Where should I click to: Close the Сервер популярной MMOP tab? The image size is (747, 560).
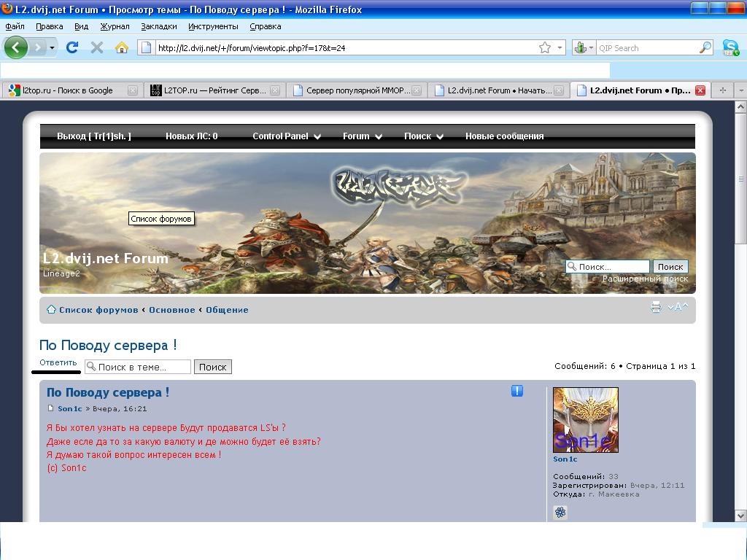point(417,90)
